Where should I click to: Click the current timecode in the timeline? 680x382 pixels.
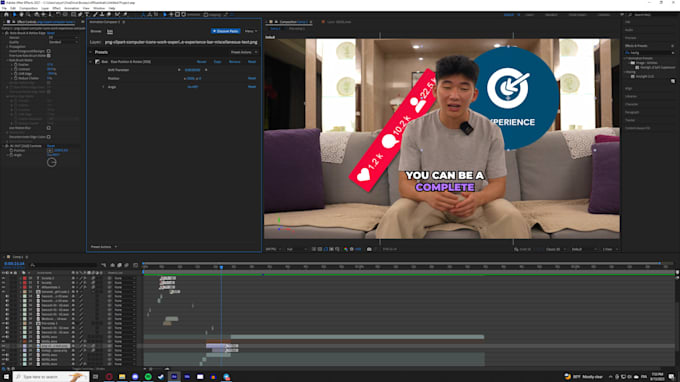point(14,264)
